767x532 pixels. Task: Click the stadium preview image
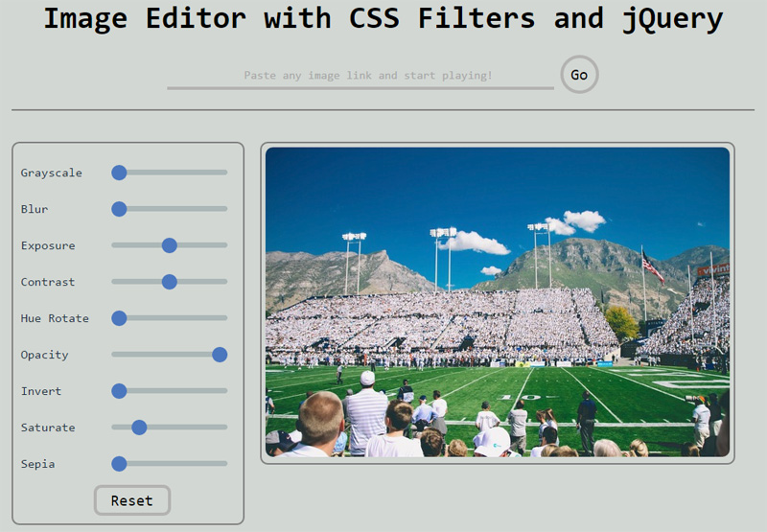(x=498, y=302)
